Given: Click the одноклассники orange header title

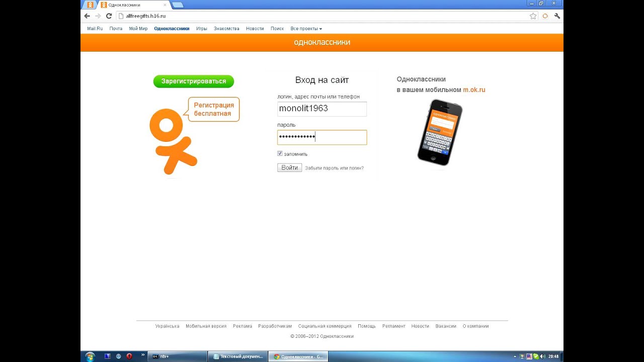Looking at the screenshot, I should pos(322,42).
